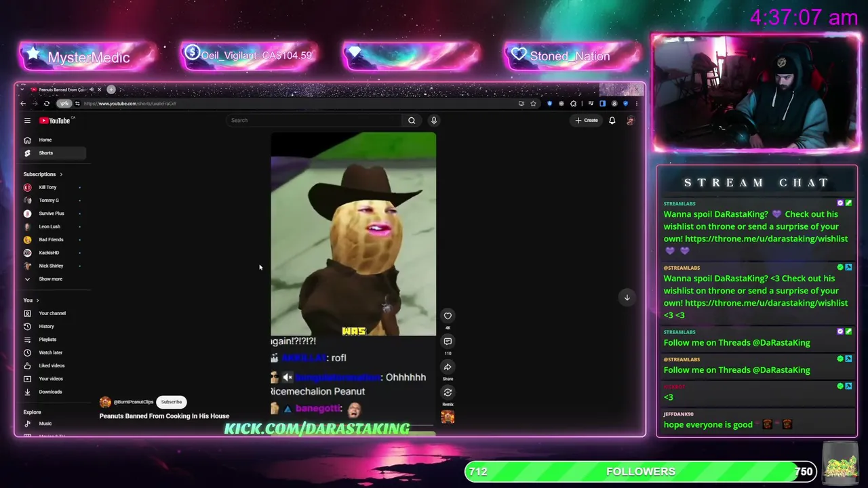Open the @BurntPeanutClips channel link
Screen dimensions: 868x488
(x=134, y=402)
